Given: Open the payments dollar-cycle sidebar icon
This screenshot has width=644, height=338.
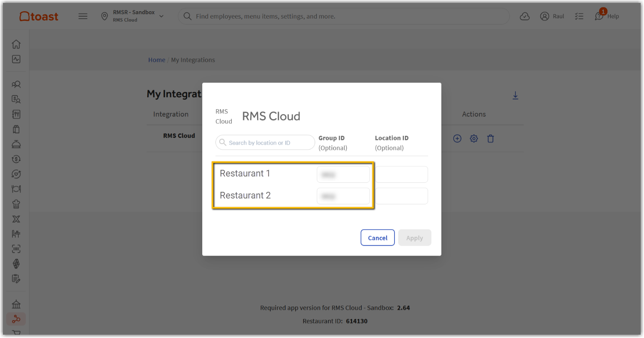Looking at the screenshot, I should [16, 159].
